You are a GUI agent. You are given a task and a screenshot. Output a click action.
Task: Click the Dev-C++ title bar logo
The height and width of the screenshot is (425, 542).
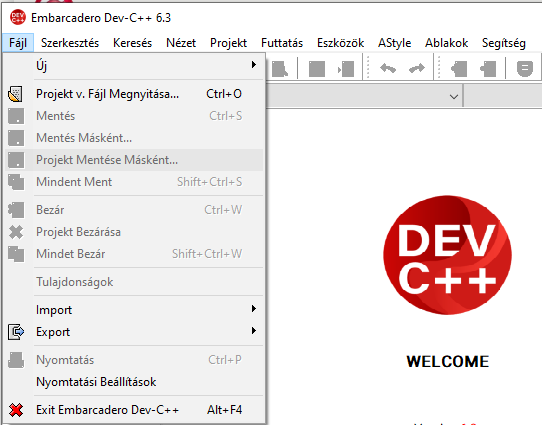[18, 18]
